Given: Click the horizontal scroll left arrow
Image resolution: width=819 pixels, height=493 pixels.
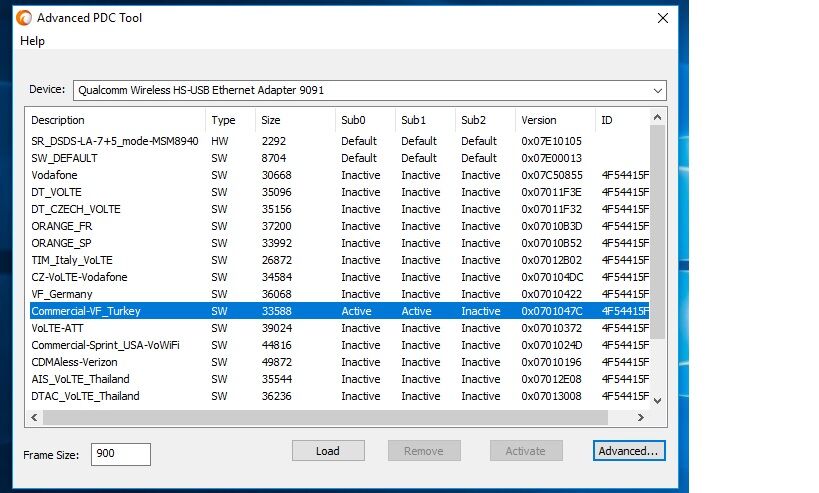Looking at the screenshot, I should click(34, 417).
